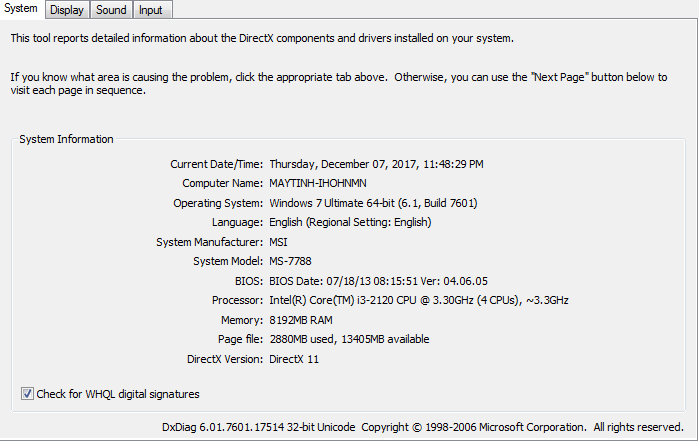This screenshot has width=699, height=441.
Task: Select the Input tab
Action: pyautogui.click(x=151, y=10)
